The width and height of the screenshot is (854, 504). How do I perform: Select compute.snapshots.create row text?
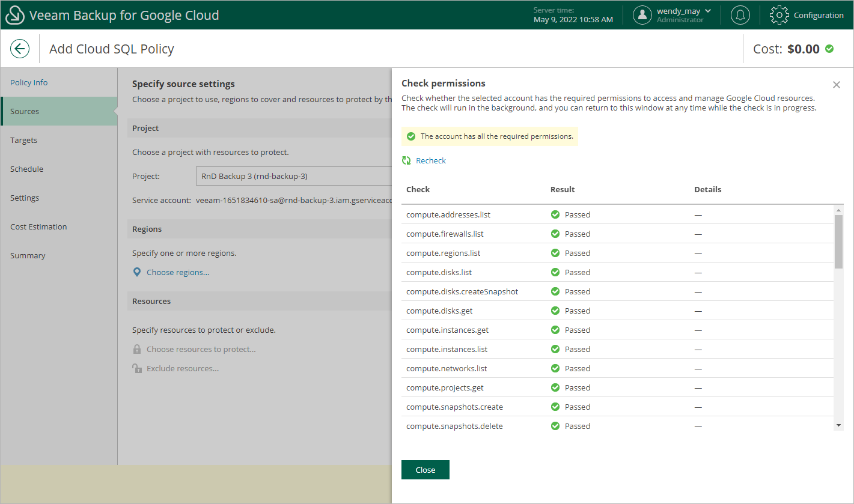click(455, 407)
